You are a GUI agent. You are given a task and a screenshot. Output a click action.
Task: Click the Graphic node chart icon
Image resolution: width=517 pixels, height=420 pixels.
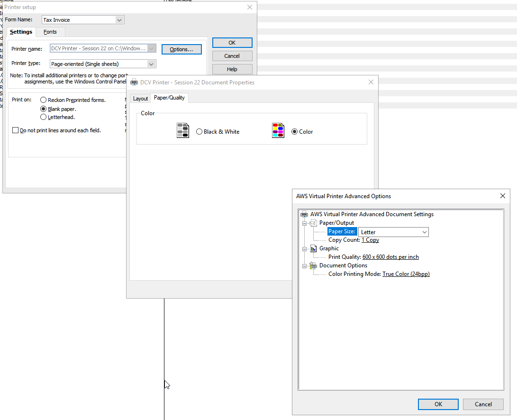[313, 249]
